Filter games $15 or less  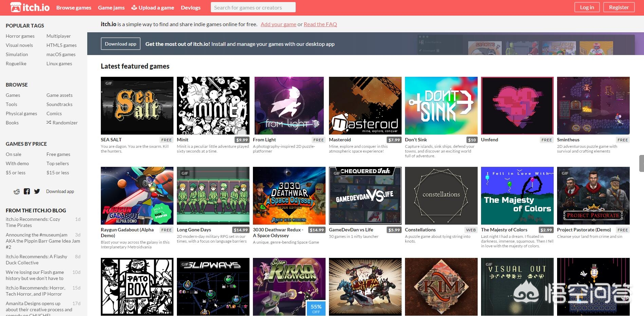(58, 173)
